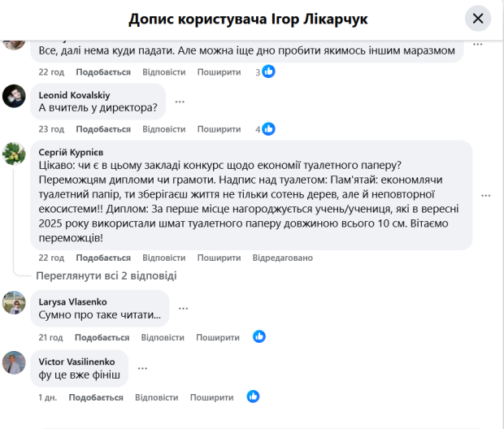
Task: Open more options for Victor Vasilinenko's comment
Action: [143, 368]
